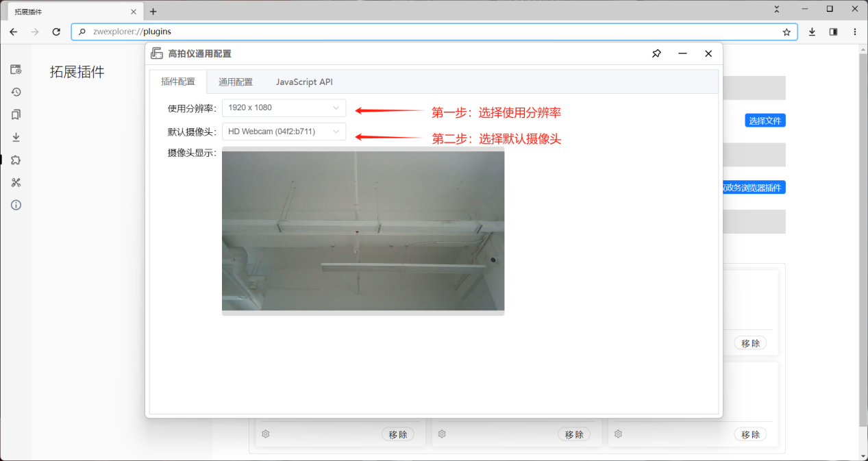The image size is (868, 461).
Task: Click the scrollbar down arrow
Action: point(863,456)
